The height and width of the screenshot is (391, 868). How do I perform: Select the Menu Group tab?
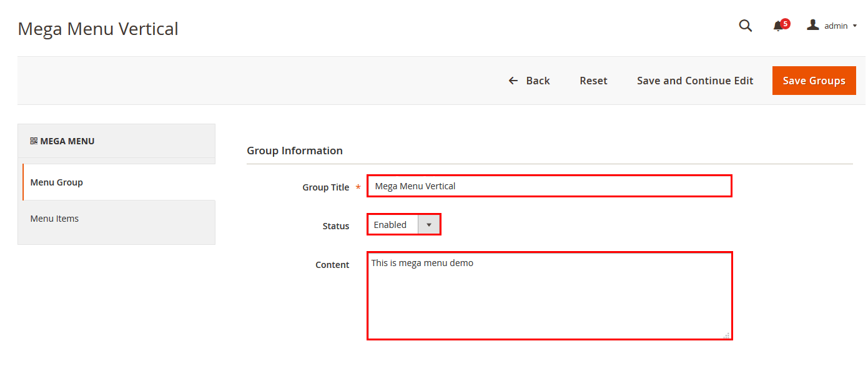pyautogui.click(x=57, y=182)
